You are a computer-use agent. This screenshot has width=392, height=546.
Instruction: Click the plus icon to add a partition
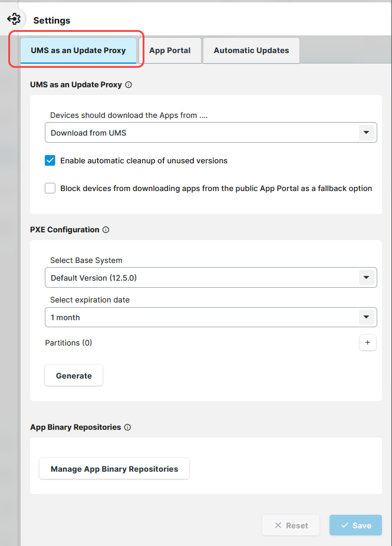pyautogui.click(x=367, y=343)
